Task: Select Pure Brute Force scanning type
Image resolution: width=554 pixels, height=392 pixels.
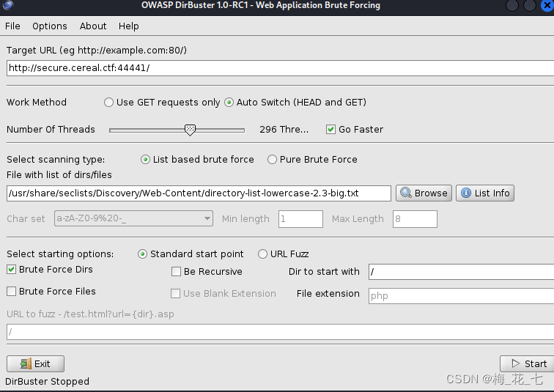Action: [312, 160]
